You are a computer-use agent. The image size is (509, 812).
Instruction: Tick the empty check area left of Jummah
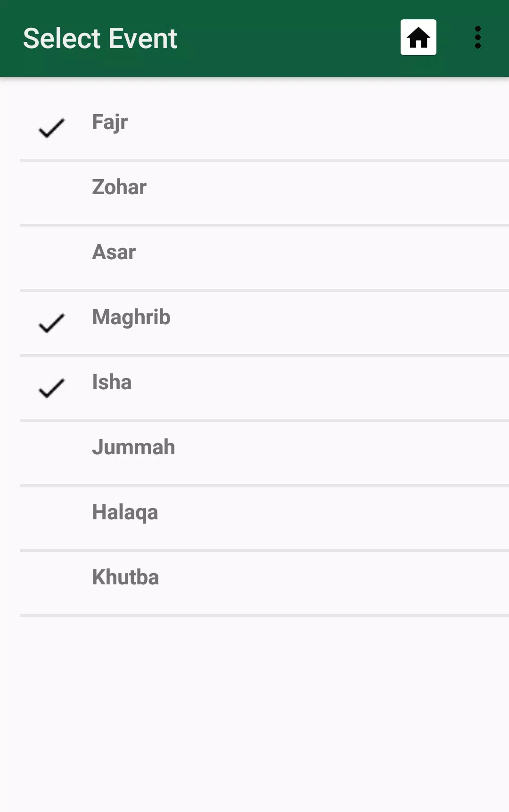click(x=51, y=453)
